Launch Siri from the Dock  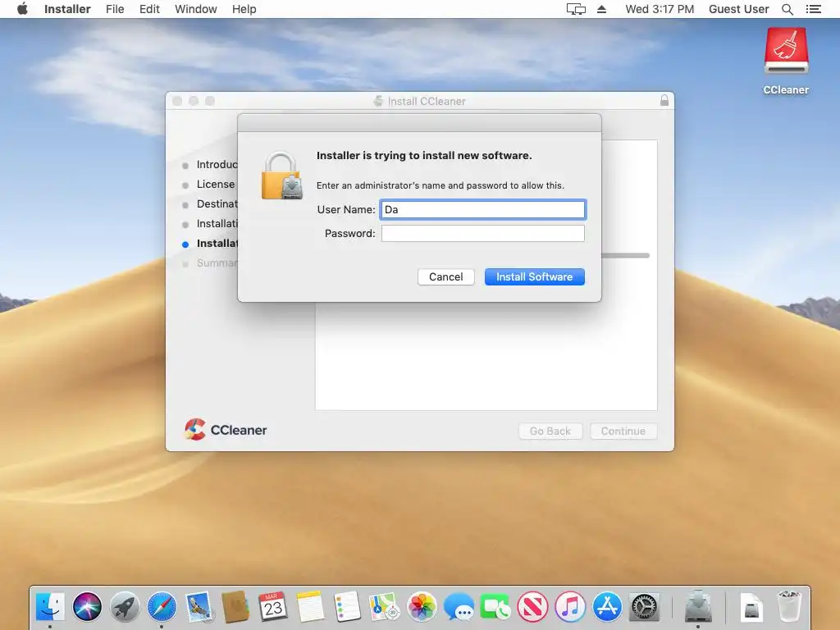[x=87, y=607]
